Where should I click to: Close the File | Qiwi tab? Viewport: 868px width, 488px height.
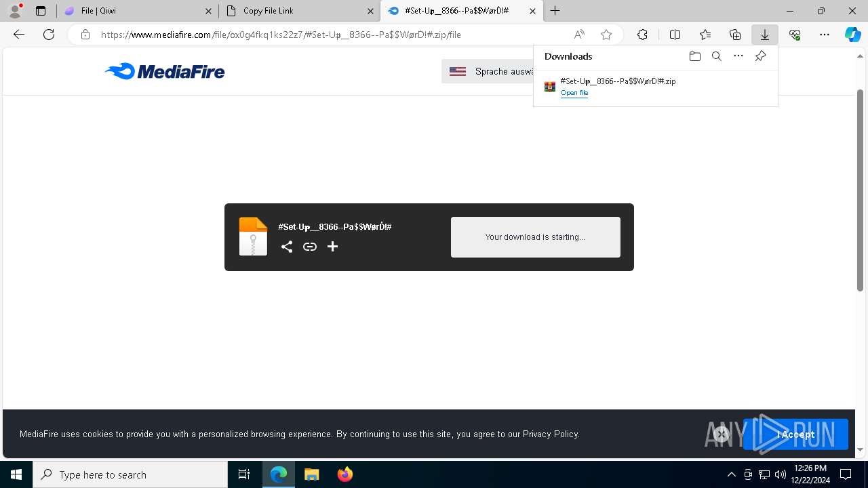(208, 11)
